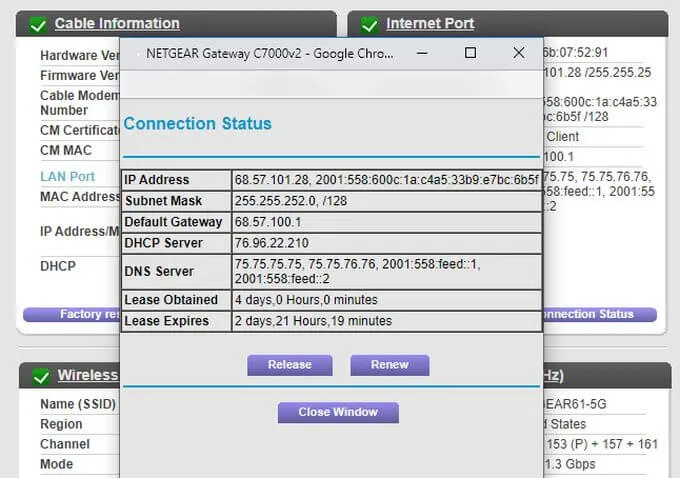
Task: Minimize the NETGEAR Gateway popup window
Action: [423, 53]
